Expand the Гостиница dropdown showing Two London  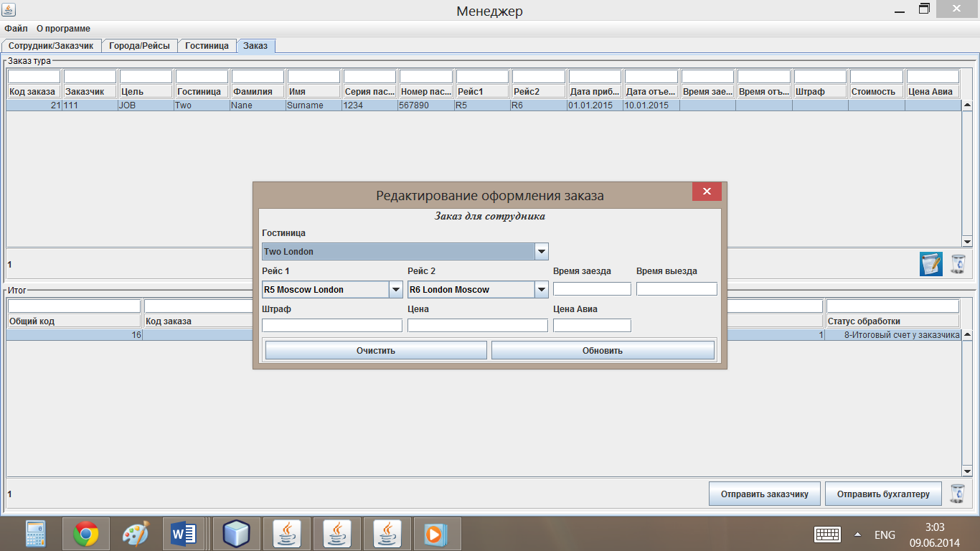click(x=542, y=251)
